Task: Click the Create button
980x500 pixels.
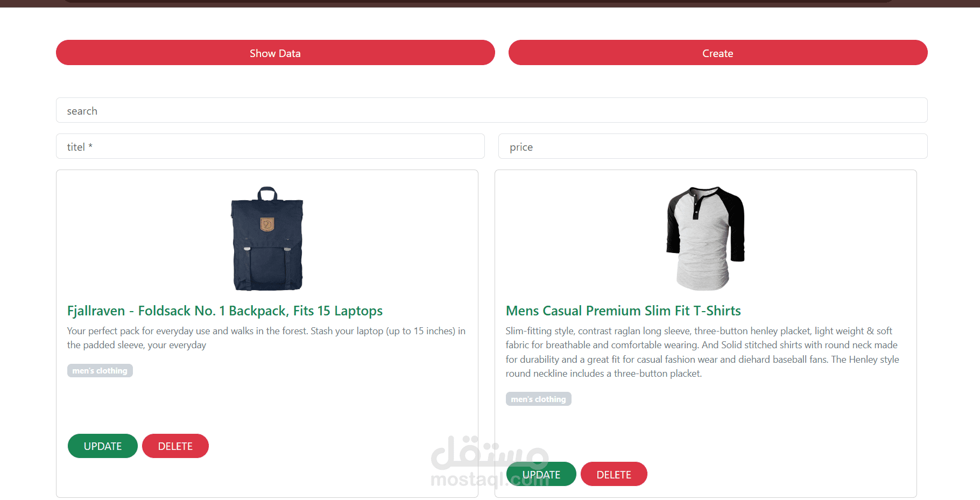Action: (717, 53)
